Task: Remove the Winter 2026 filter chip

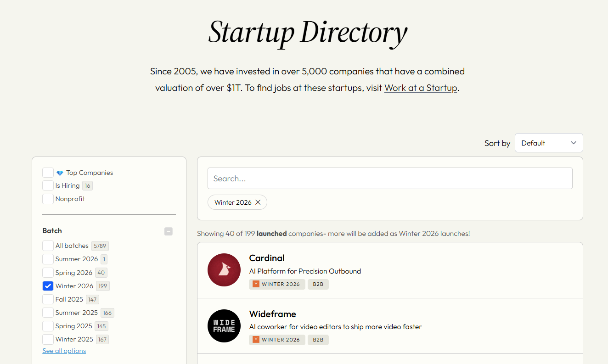Action: [x=258, y=202]
